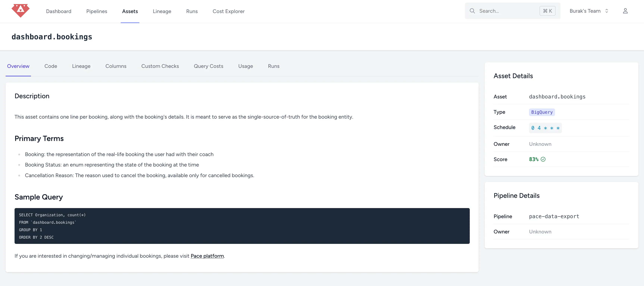Click the sample query code block
The height and width of the screenshot is (286, 644).
(242, 226)
